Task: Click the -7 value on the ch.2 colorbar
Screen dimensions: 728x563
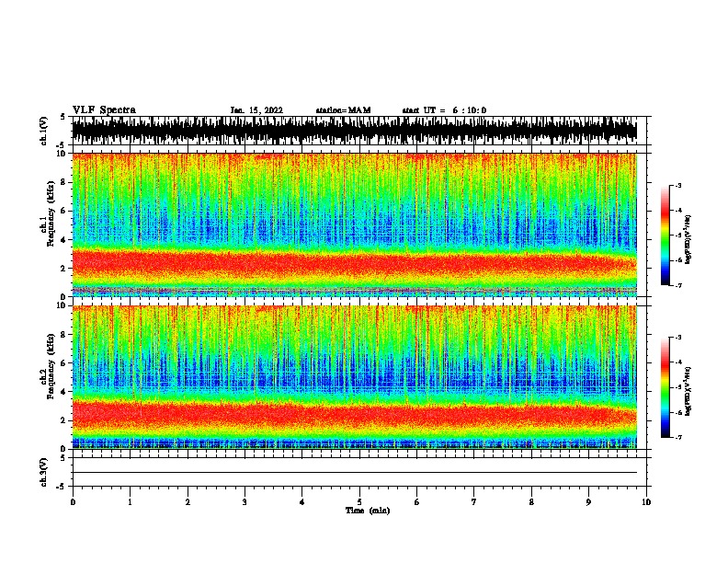Action: click(677, 437)
